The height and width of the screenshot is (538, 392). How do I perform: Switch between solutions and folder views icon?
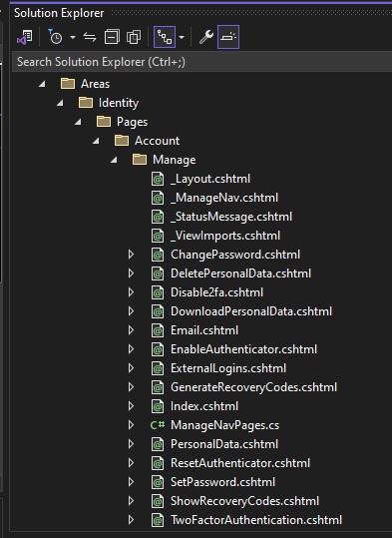coord(25,37)
